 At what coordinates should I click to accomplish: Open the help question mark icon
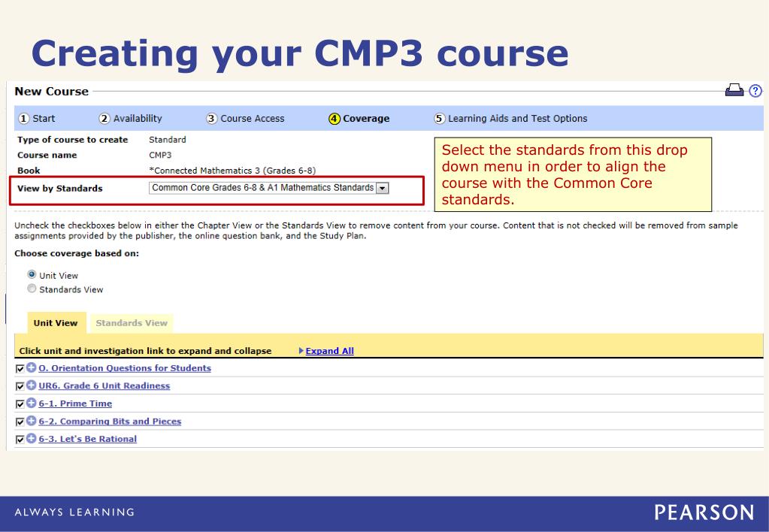click(x=755, y=91)
